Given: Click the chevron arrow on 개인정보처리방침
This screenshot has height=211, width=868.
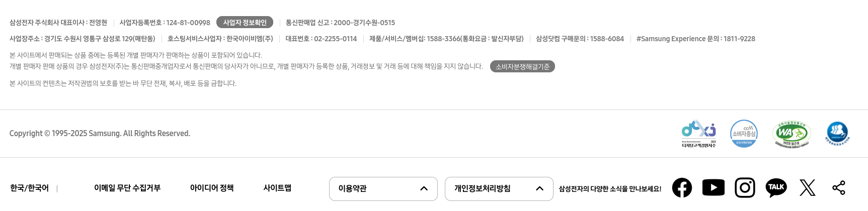Looking at the screenshot, I should (x=539, y=188).
